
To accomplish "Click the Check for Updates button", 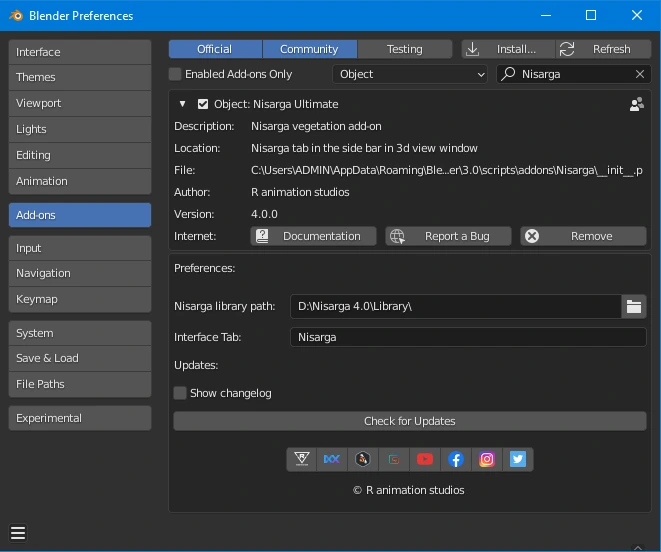I will click(409, 421).
